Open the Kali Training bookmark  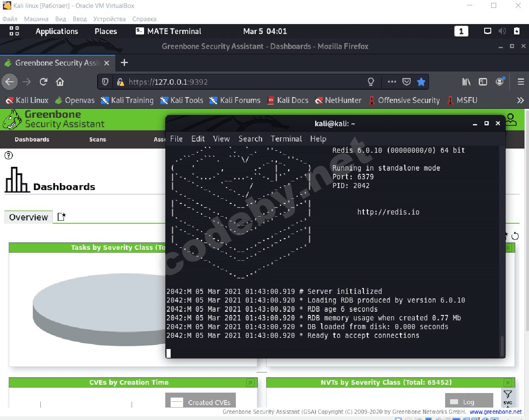pyautogui.click(x=127, y=100)
